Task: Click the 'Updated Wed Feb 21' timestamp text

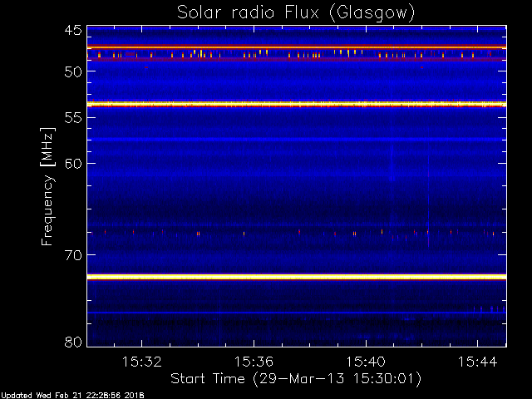Action: 72,396
